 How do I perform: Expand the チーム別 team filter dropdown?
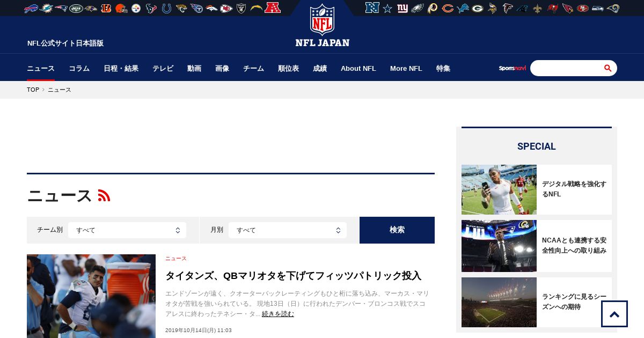[x=127, y=230]
